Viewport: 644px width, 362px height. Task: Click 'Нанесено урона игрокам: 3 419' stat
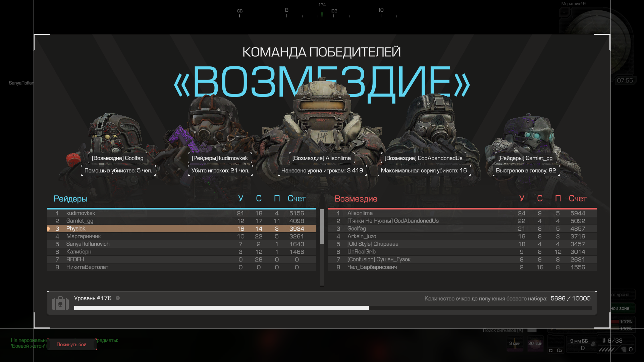(322, 171)
